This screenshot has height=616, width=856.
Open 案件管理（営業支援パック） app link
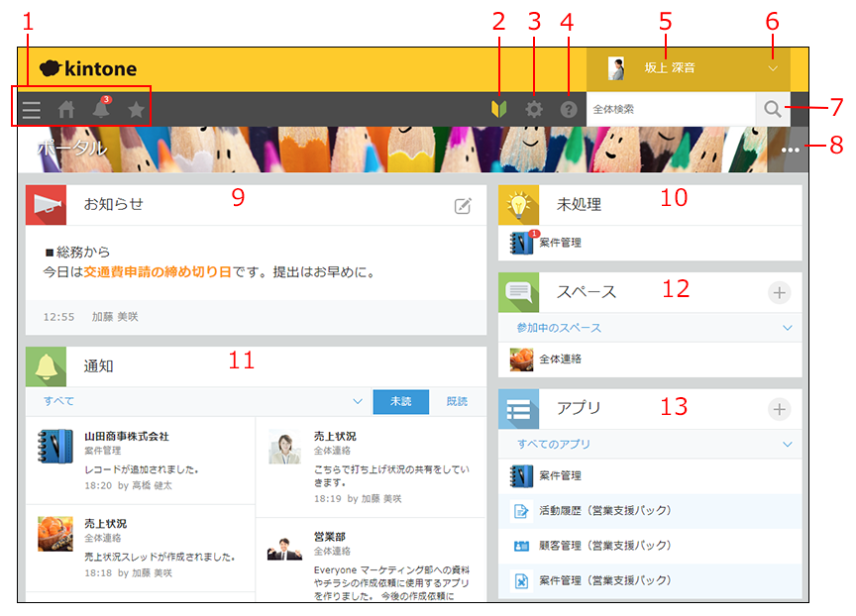point(605,580)
